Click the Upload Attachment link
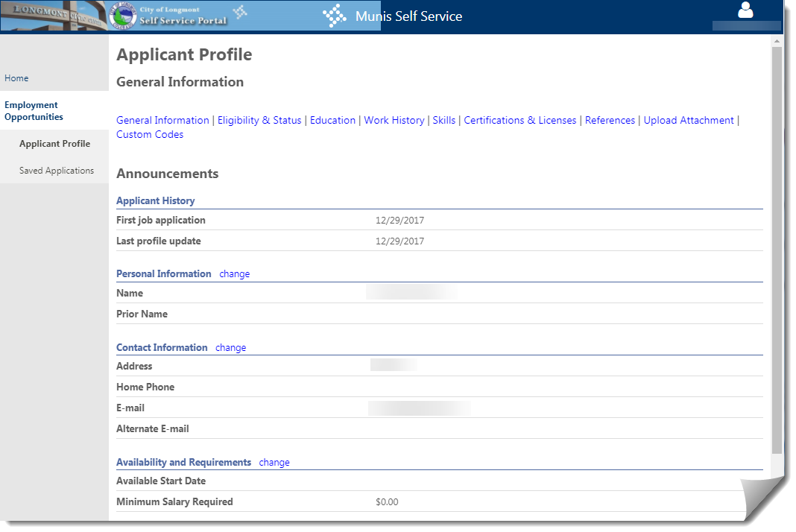This screenshot has width=796, height=532. pyautogui.click(x=688, y=120)
